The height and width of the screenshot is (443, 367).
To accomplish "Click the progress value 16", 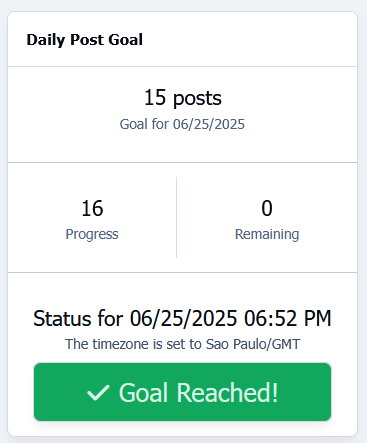I will [x=92, y=208].
